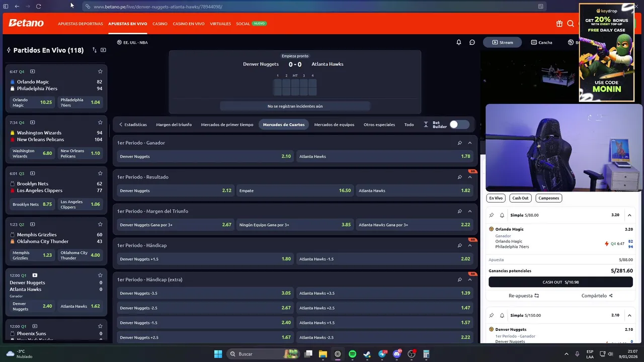Viewport: 644px width, 362px height.
Task: Open the Virtuales section
Action: coord(220,24)
